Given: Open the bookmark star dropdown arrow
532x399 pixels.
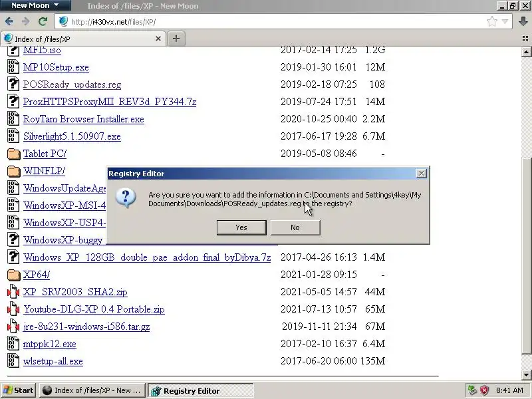Looking at the screenshot, I should [505, 22].
